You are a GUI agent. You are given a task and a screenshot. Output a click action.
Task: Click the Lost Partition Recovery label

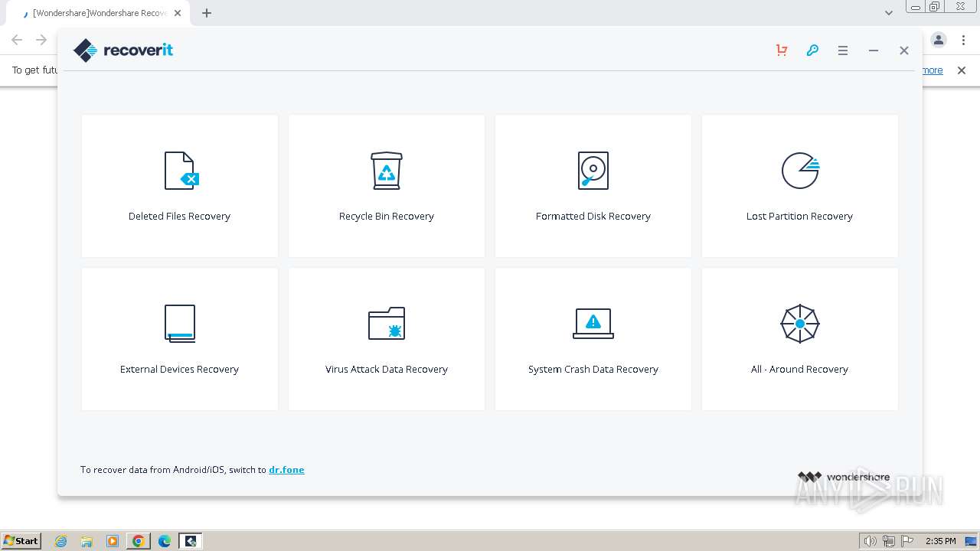tap(799, 217)
